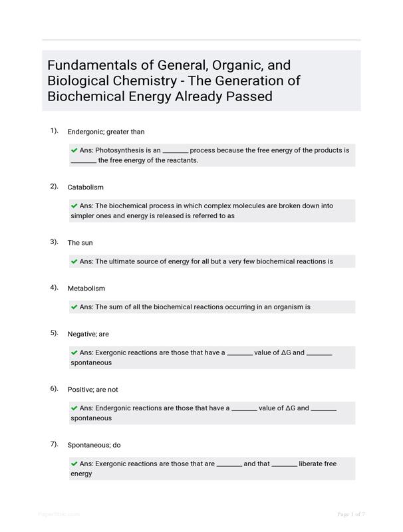Image resolution: width=403 pixels, height=532 pixels.
Task: Click question number 5 label
Action: pos(55,333)
